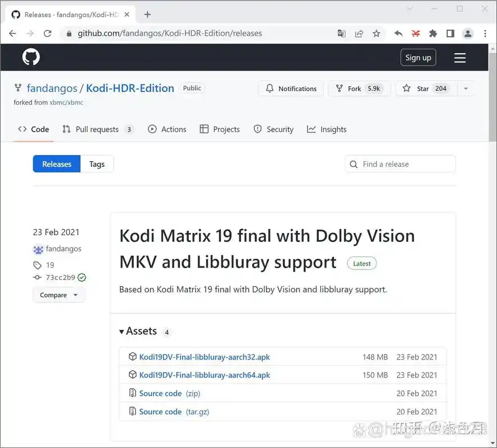Image resolution: width=497 pixels, height=448 pixels.
Task: Click the share page icon
Action: click(359, 33)
